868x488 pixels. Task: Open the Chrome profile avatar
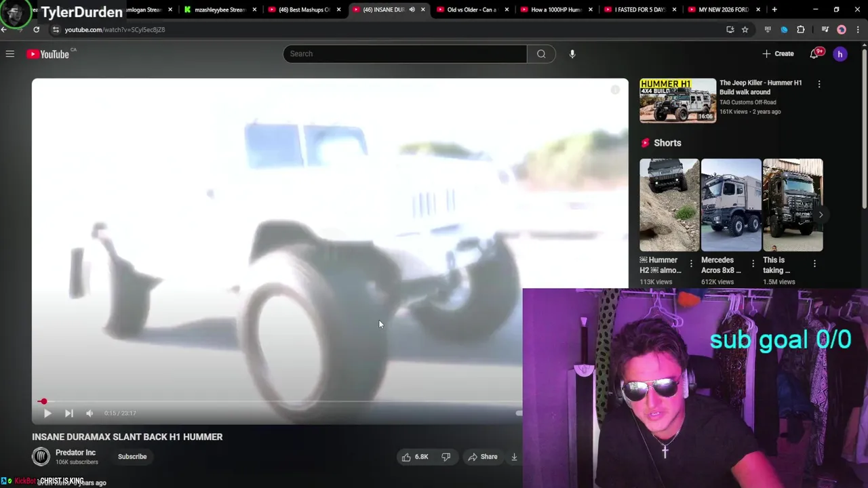tap(842, 29)
